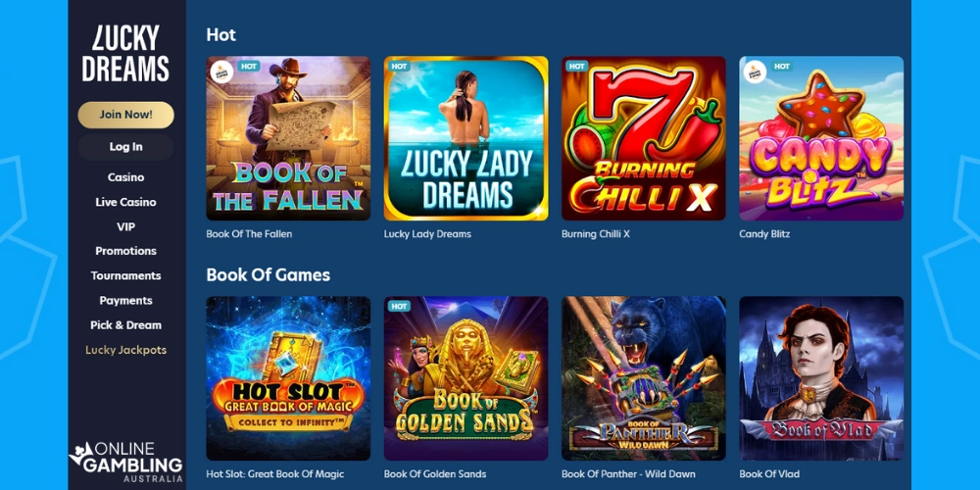Go to the Live Casino section
This screenshot has width=980, height=490.
coord(125,202)
